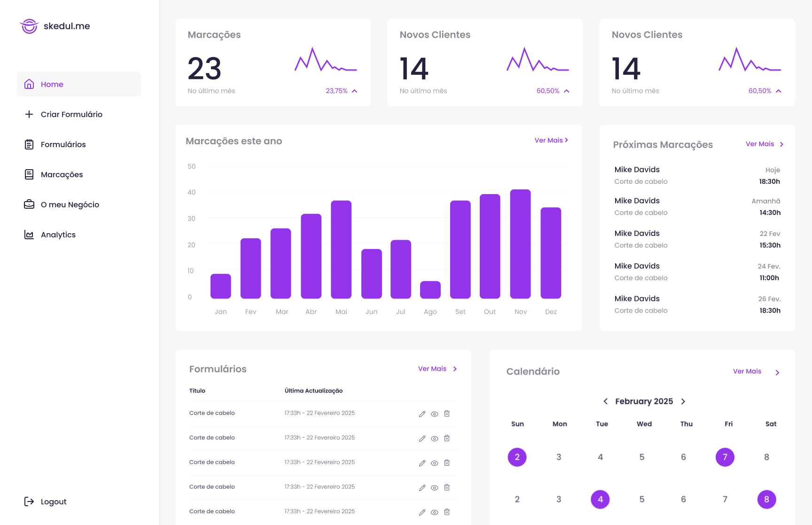Click the sparkline in the Marcações card
The height and width of the screenshot is (525, 812).
point(326,59)
